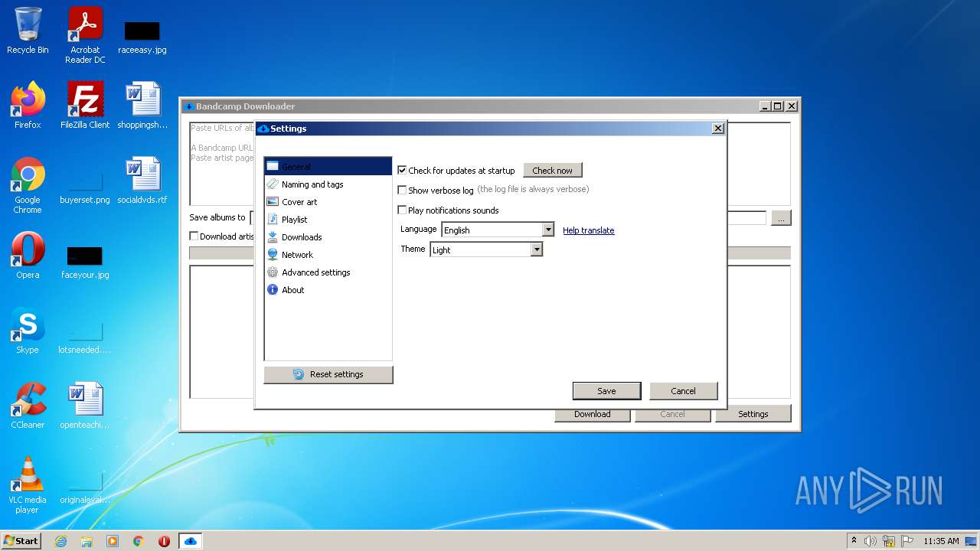Select the lotsneeded desktop file
The height and width of the screenshot is (551, 980).
click(x=85, y=337)
